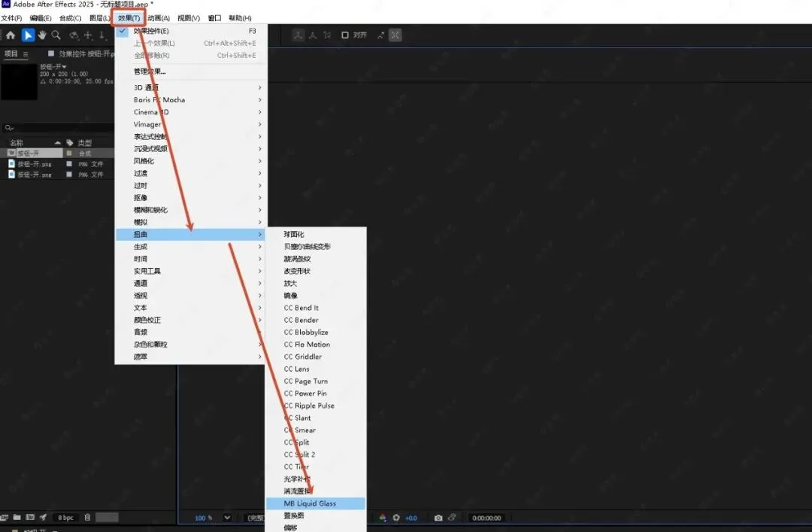The height and width of the screenshot is (532, 812).
Task: Select the Selection arrow tool
Action: [28, 35]
